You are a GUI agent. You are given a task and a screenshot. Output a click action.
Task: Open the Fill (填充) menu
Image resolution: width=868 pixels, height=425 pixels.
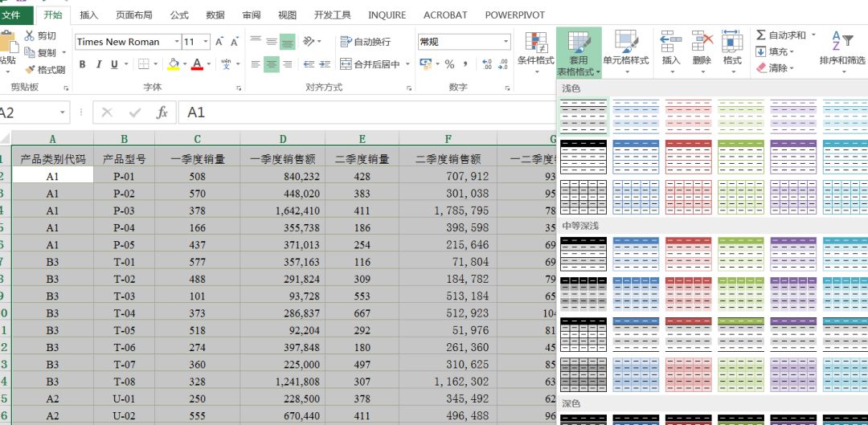click(775, 51)
